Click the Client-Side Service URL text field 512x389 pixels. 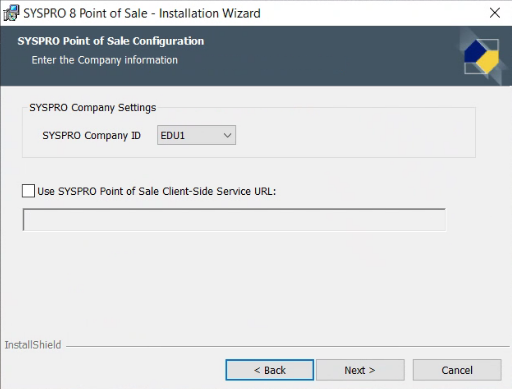click(234, 220)
